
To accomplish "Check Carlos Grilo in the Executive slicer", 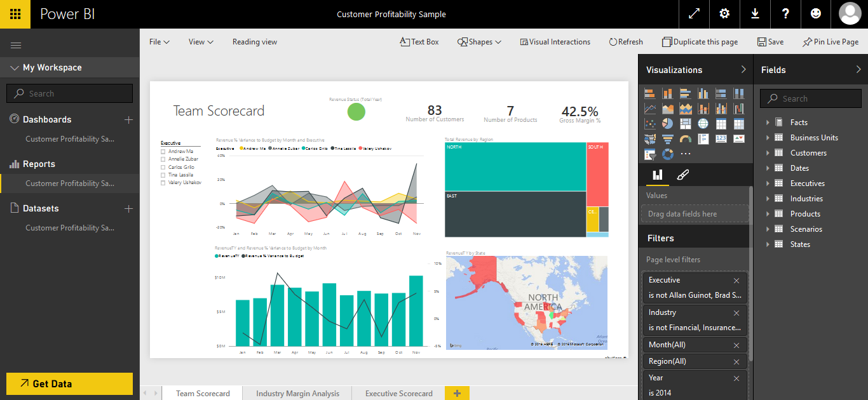I will [x=163, y=167].
